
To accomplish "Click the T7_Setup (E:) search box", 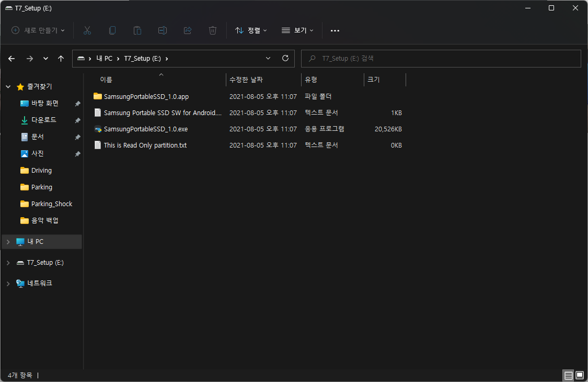I will coord(441,59).
